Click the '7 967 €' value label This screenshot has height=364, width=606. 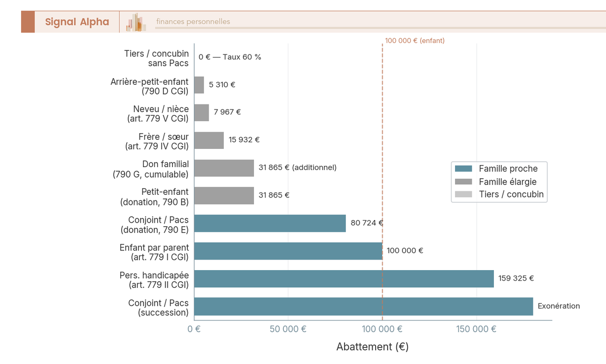(227, 112)
